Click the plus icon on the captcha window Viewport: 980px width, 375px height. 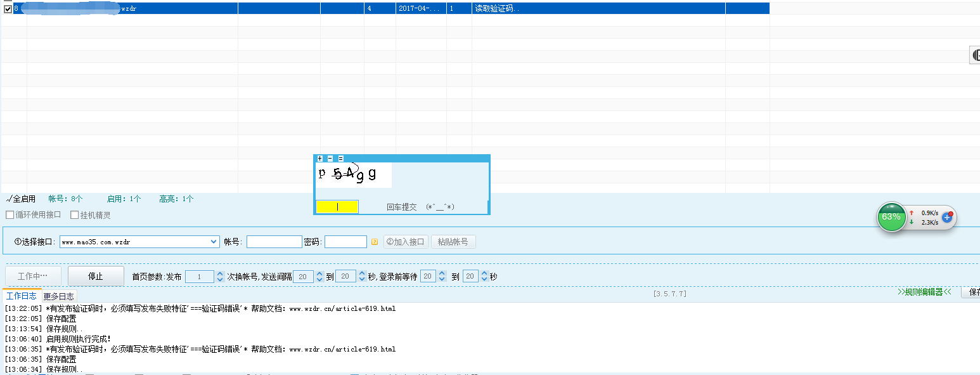pos(319,158)
